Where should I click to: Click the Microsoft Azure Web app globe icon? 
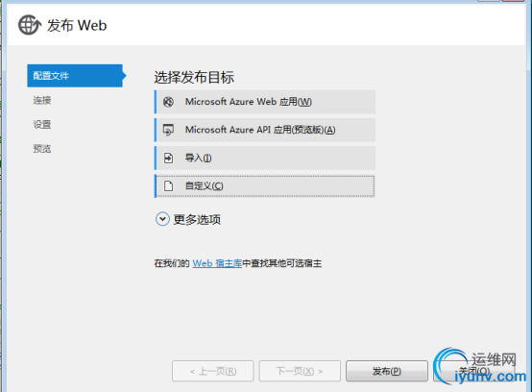pos(168,102)
